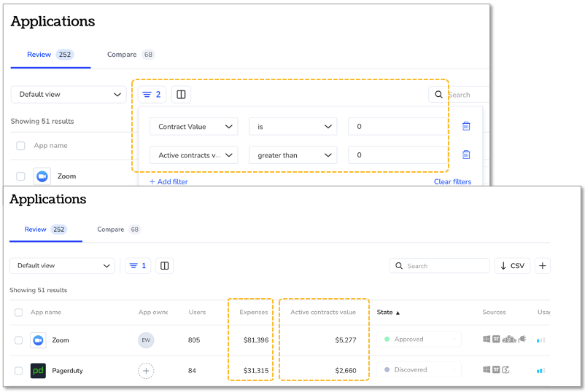Viewport: 585px width, 392px height.
Task: Check Zoom row in top window
Action: 20,176
